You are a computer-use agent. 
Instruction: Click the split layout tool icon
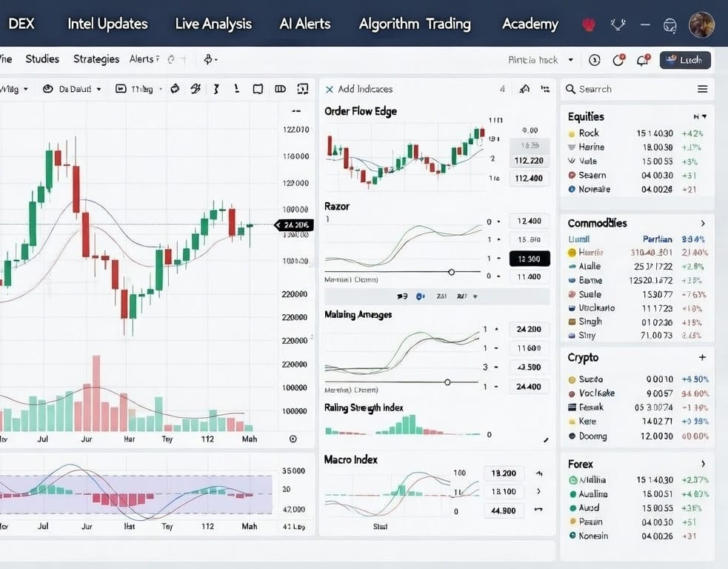pos(280,89)
